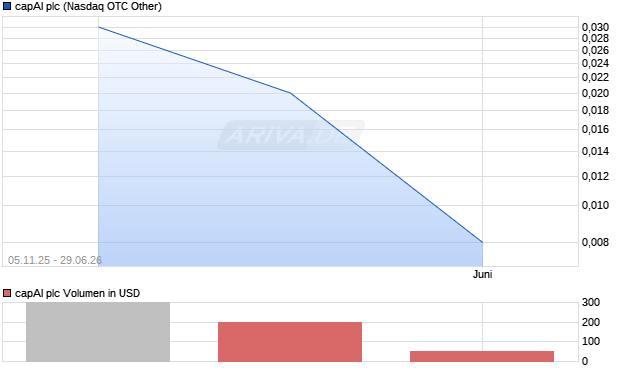This screenshot has height=371, width=620.
Task: Click the 0,030 price axis label
Action: pyautogui.click(x=595, y=27)
